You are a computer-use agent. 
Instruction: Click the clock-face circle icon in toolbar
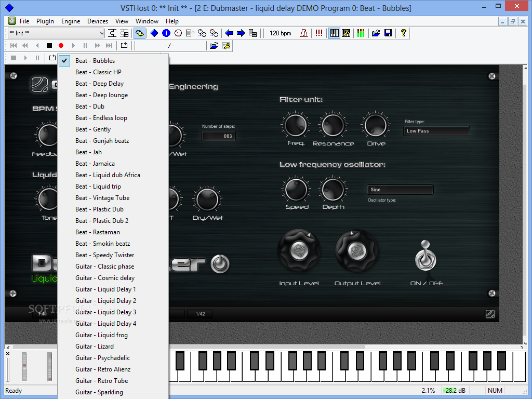[x=178, y=33]
